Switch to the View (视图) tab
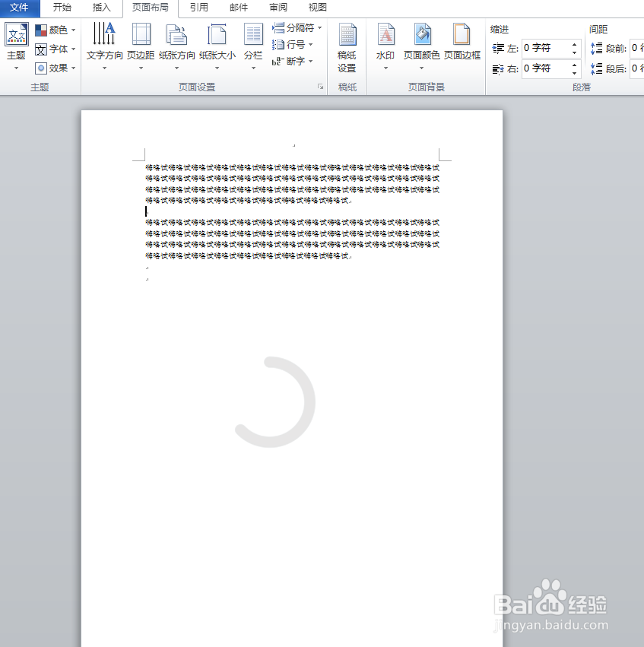 (x=318, y=8)
